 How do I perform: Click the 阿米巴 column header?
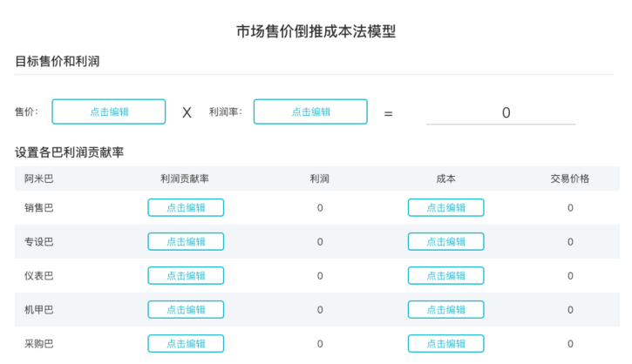coord(39,179)
